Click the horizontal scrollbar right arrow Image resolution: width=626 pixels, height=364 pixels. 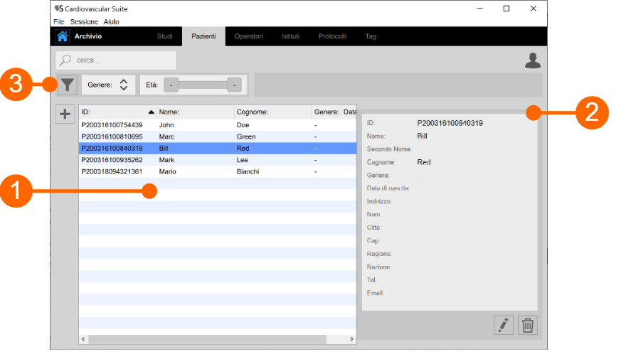[x=351, y=340]
